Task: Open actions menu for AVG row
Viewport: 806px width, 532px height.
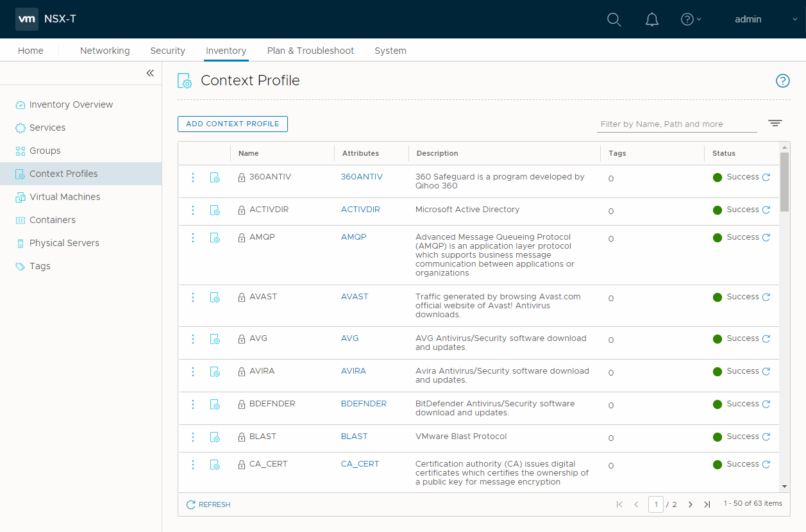Action: coord(193,338)
